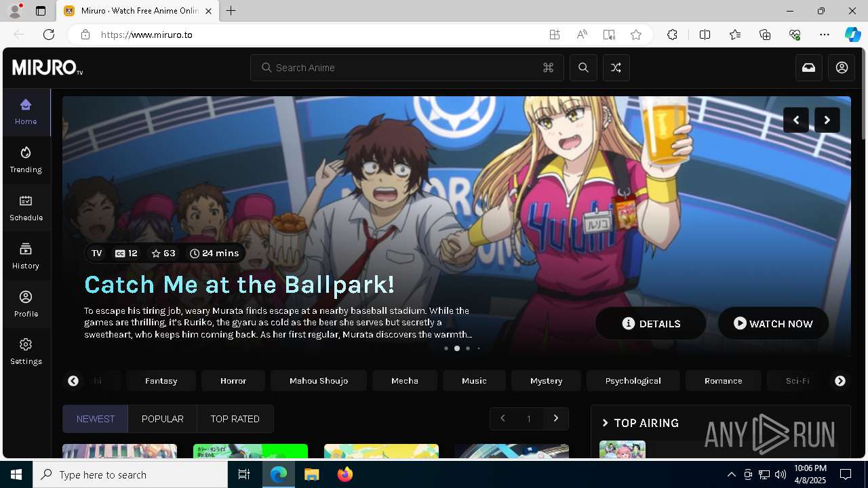Screen dimensions: 868x488
Task: Open the Trending page from sidebar
Action: (x=26, y=160)
